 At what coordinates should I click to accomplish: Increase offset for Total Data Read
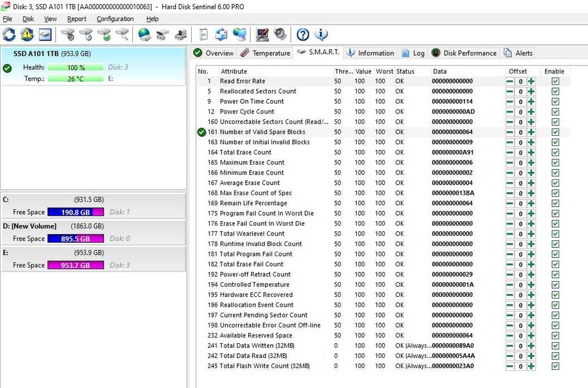[x=531, y=356]
